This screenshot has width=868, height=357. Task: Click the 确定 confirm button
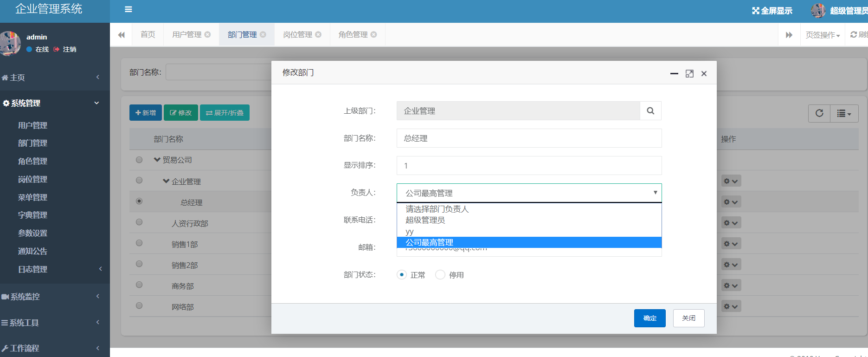coord(649,318)
